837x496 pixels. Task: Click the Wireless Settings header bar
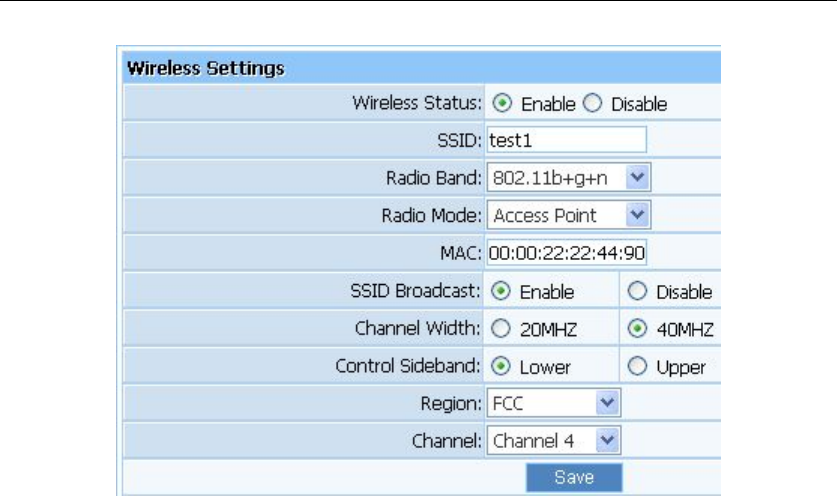click(422, 68)
